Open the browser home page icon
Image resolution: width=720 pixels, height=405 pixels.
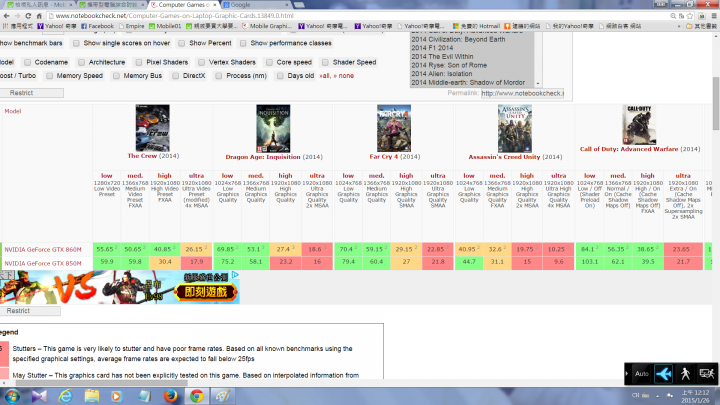[x=39, y=16]
